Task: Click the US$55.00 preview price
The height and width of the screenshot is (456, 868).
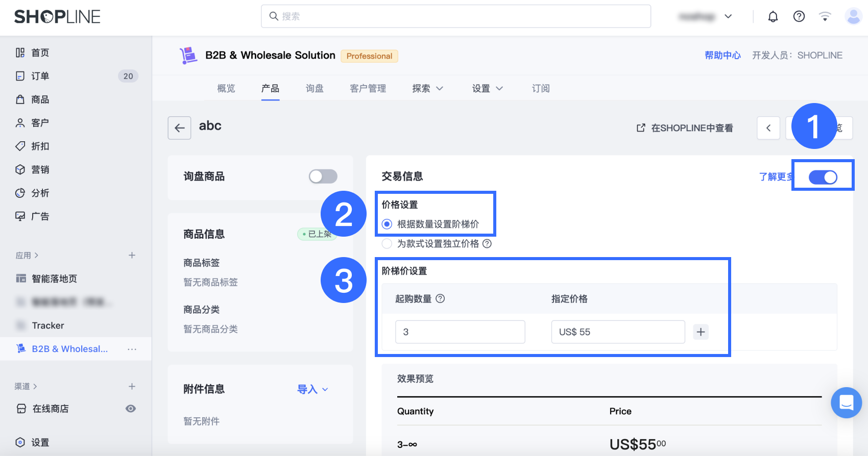Action: pos(638,444)
